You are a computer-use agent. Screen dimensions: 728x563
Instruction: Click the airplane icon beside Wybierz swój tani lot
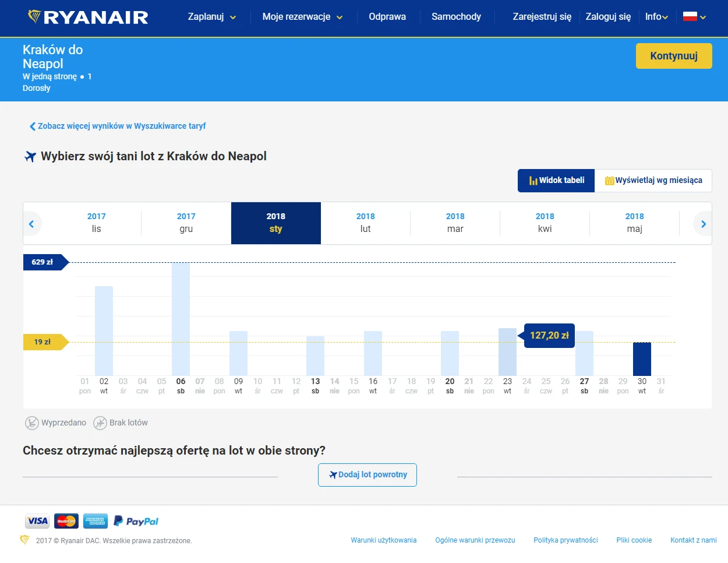click(x=30, y=156)
